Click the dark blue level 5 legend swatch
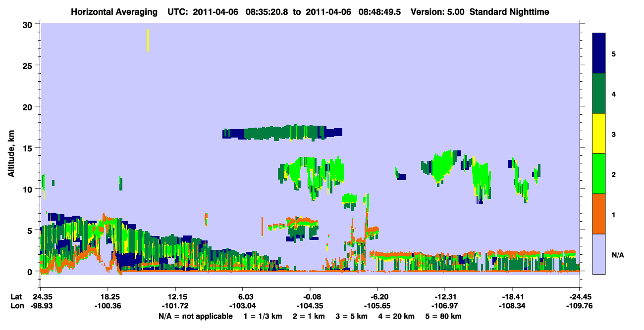644x330 pixels. coord(599,53)
